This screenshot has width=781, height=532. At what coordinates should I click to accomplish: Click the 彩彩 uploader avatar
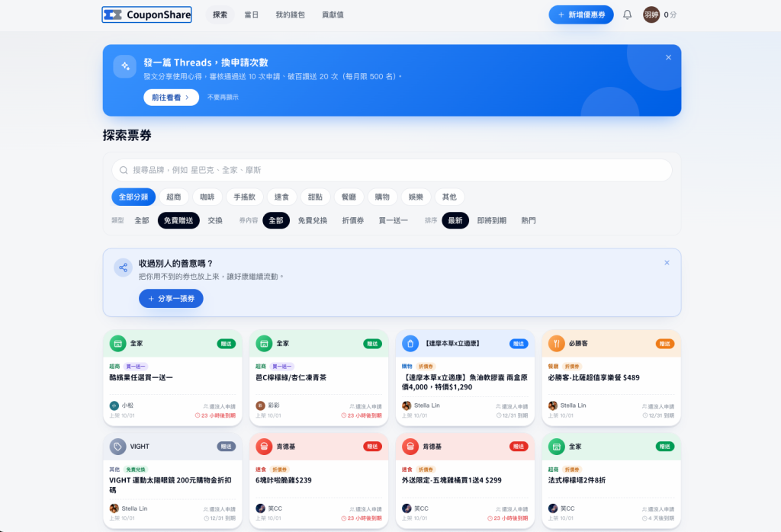261,405
